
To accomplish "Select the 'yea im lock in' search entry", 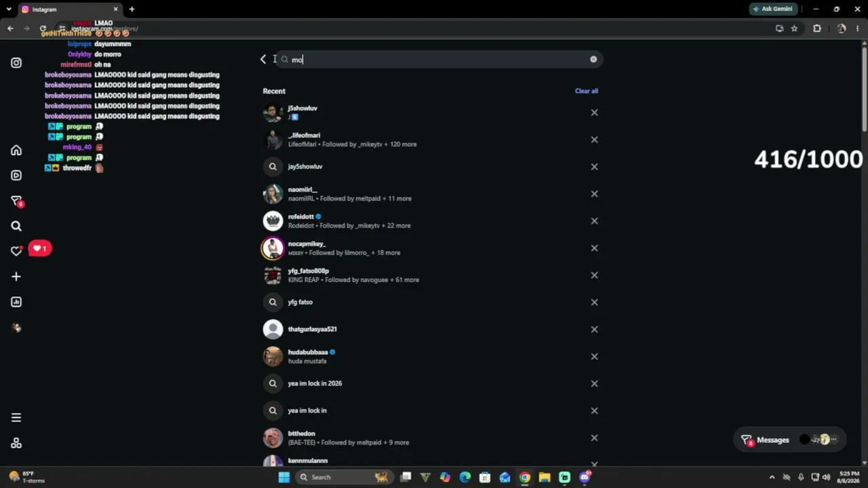I will tap(431, 411).
